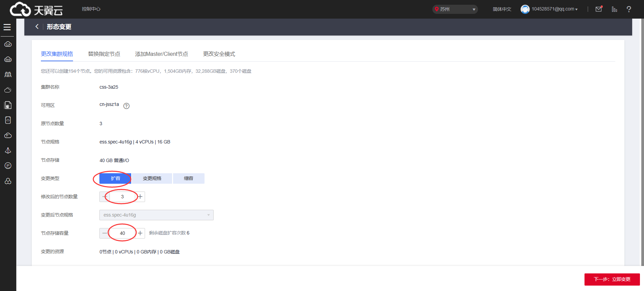Open the 添加Master/Client节点 tab
The height and width of the screenshot is (291, 644).
(162, 54)
